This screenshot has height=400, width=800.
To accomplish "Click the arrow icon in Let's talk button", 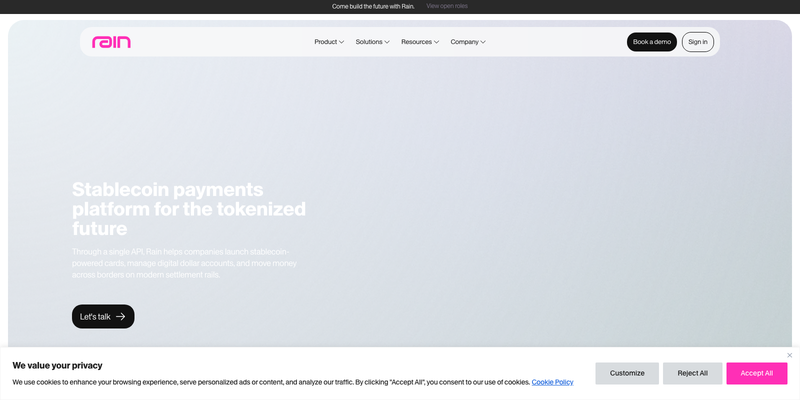I will click(120, 316).
